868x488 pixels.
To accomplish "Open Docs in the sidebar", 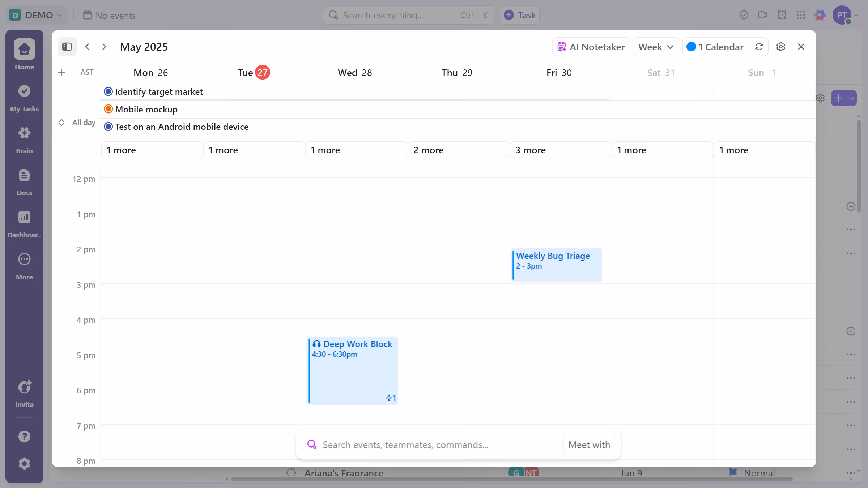I will point(24,182).
